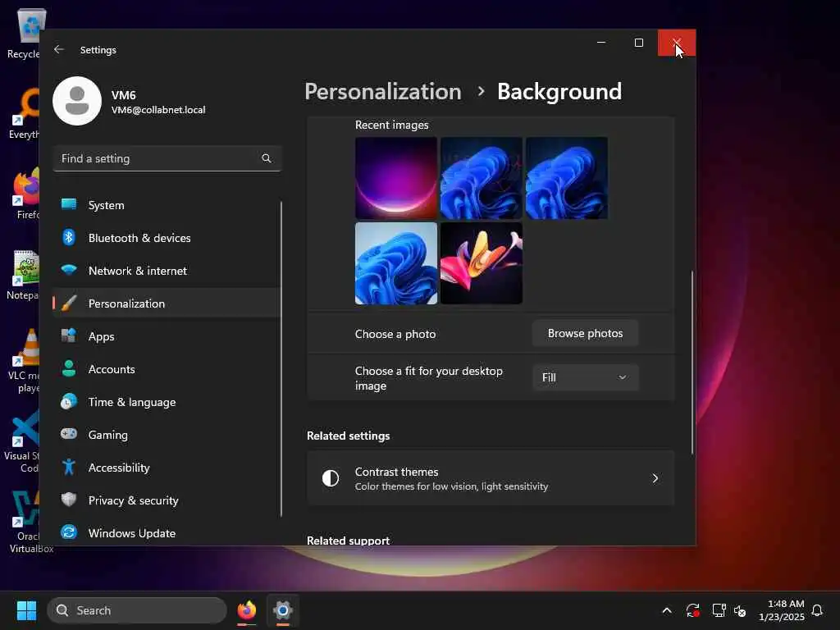The image size is (840, 630).
Task: Click the taskbar Search box
Action: click(x=137, y=610)
